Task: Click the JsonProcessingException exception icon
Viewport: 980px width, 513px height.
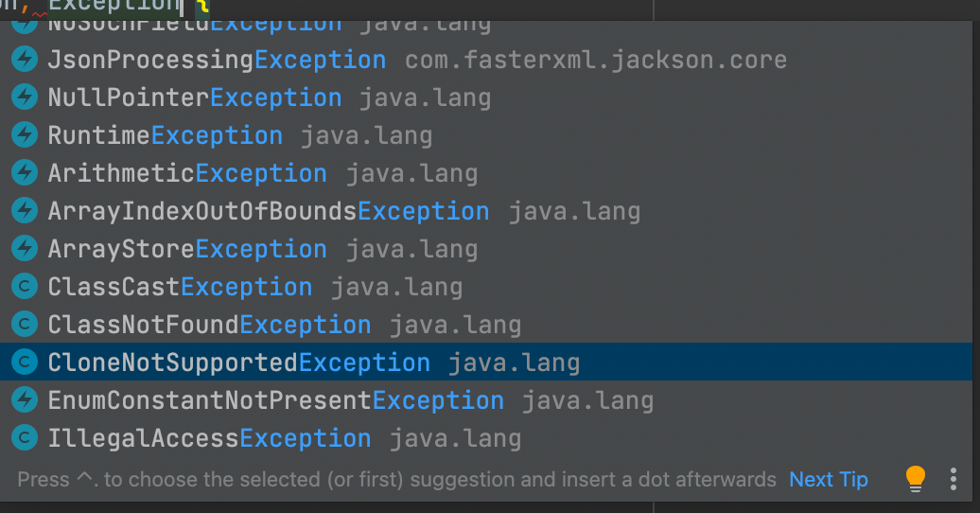Action: click(x=25, y=60)
